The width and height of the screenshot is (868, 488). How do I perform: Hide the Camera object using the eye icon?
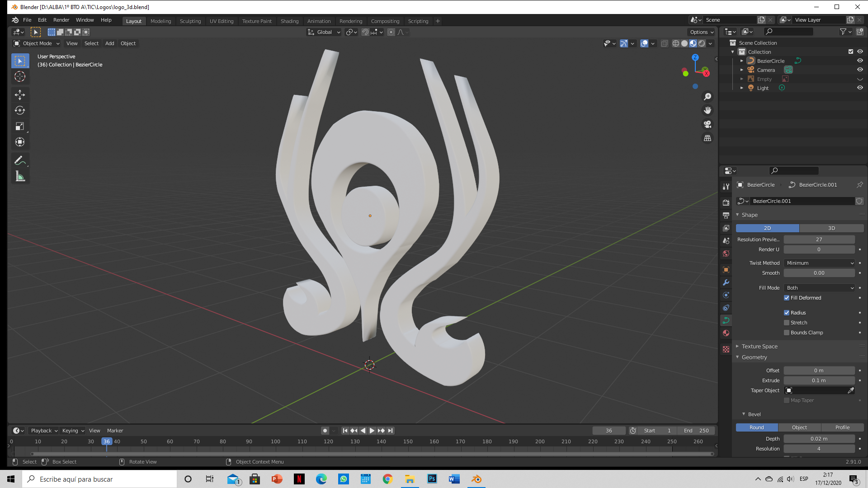point(860,70)
